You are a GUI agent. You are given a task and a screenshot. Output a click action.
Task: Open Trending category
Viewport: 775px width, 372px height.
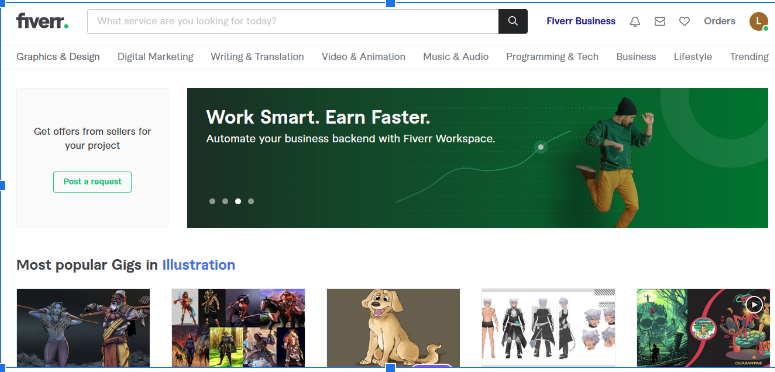[749, 57]
